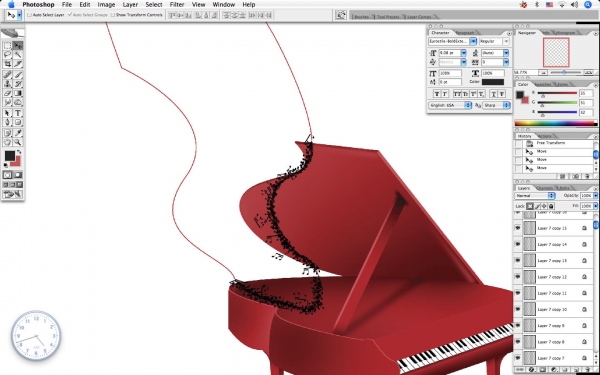Viewport: 600px width, 375px height.
Task: Switch to the Paragraph tab
Action: (x=465, y=33)
